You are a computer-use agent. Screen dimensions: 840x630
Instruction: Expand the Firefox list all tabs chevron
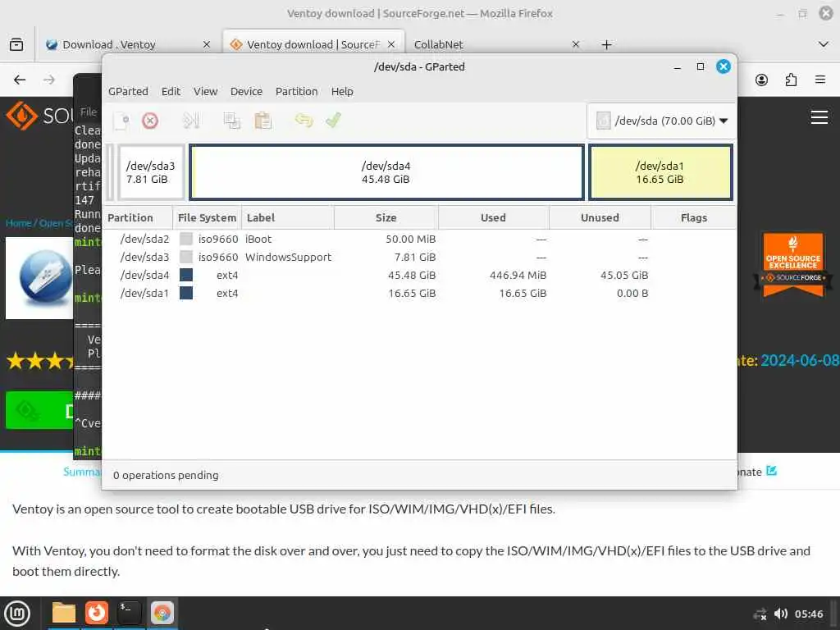[824, 44]
